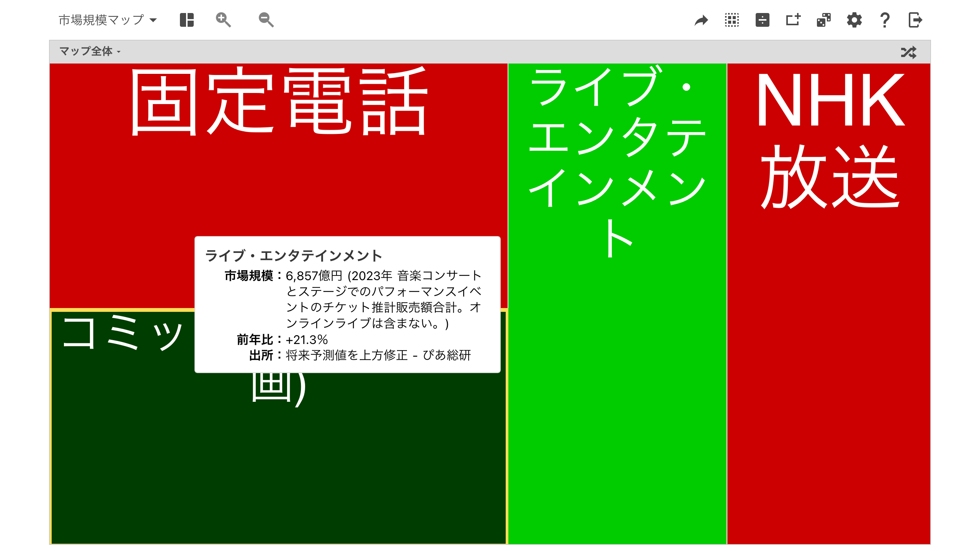Click the add frame plus icon
Viewport: 980px width, 551px height.
(793, 20)
